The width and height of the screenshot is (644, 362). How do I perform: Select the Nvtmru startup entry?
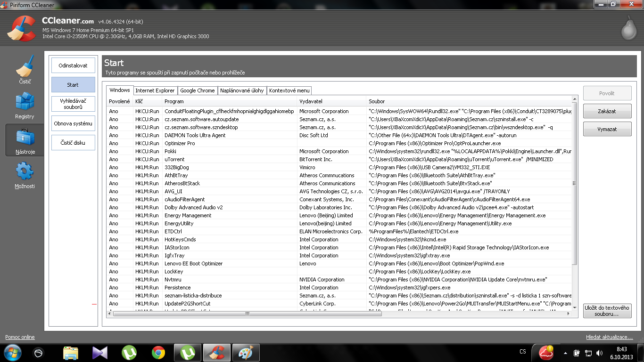coord(339,280)
